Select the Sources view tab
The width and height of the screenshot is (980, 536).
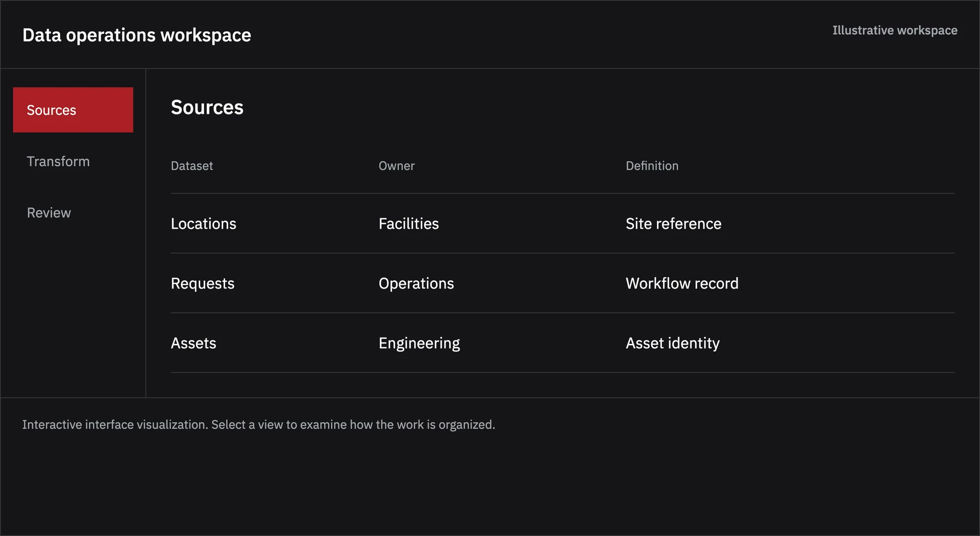pyautogui.click(x=73, y=110)
